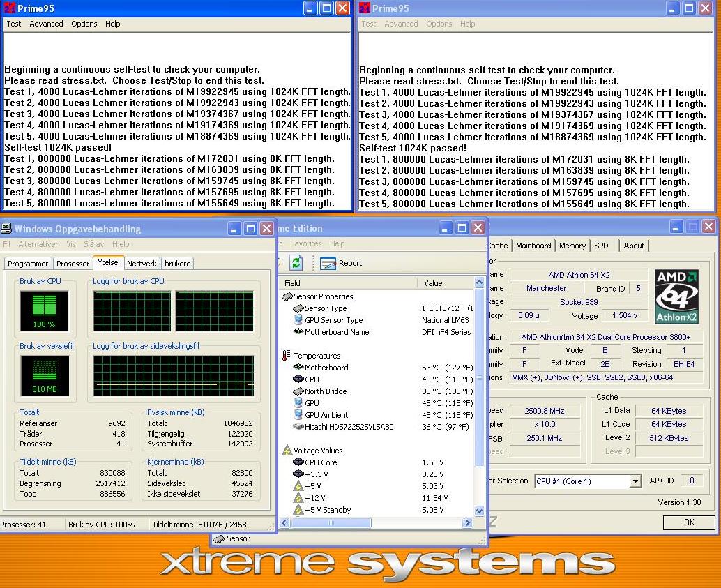721x588 pixels.
Task: Open Slå av menu in Oppgavebehandling
Action: [94, 244]
